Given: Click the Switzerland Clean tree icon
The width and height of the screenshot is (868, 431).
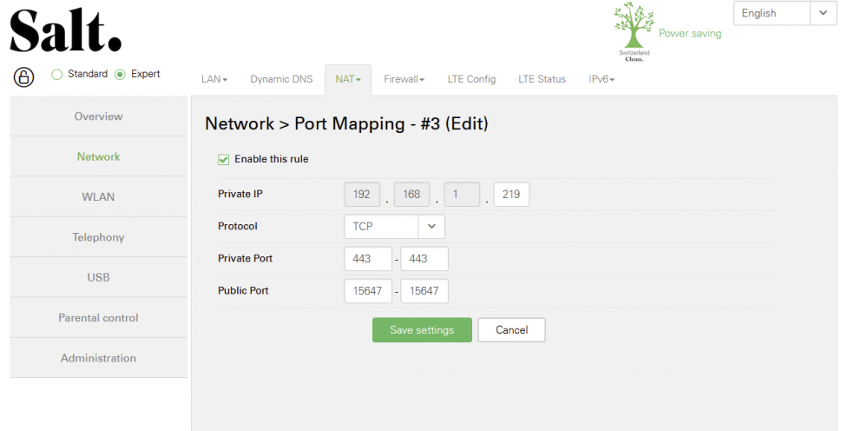Looking at the screenshot, I should pos(634,31).
